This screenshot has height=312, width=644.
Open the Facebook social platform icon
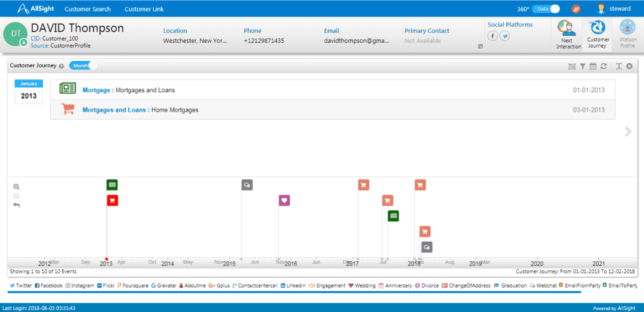[493, 36]
